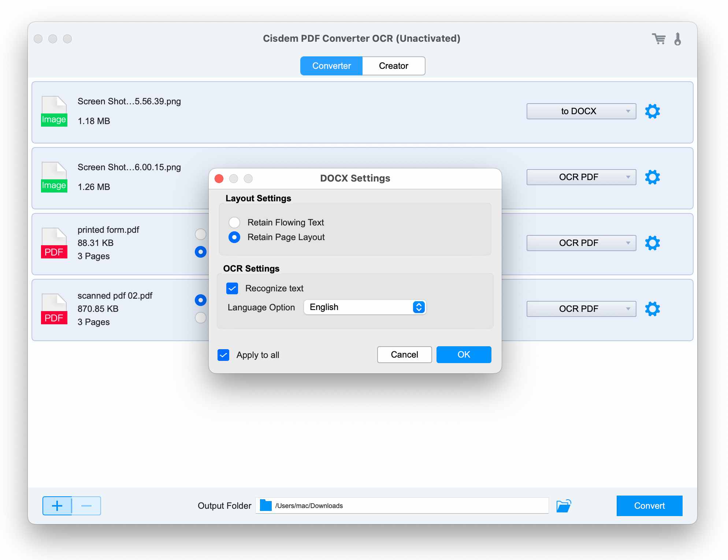Switch to the Converter tab
Image resolution: width=728 pixels, height=560 pixels.
point(331,66)
